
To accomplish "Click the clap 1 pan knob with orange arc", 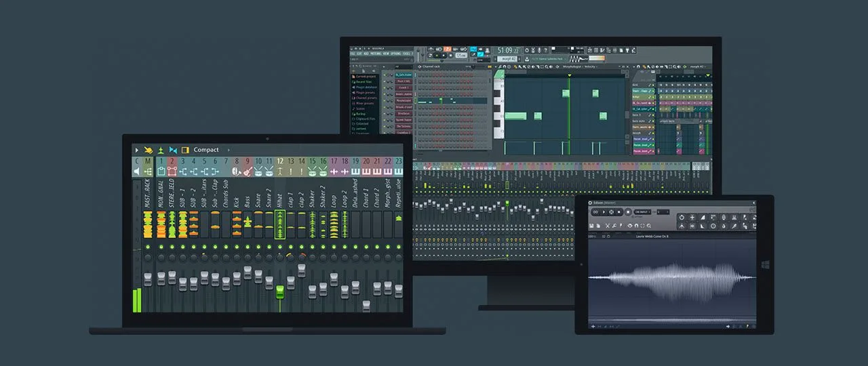I will [x=291, y=257].
